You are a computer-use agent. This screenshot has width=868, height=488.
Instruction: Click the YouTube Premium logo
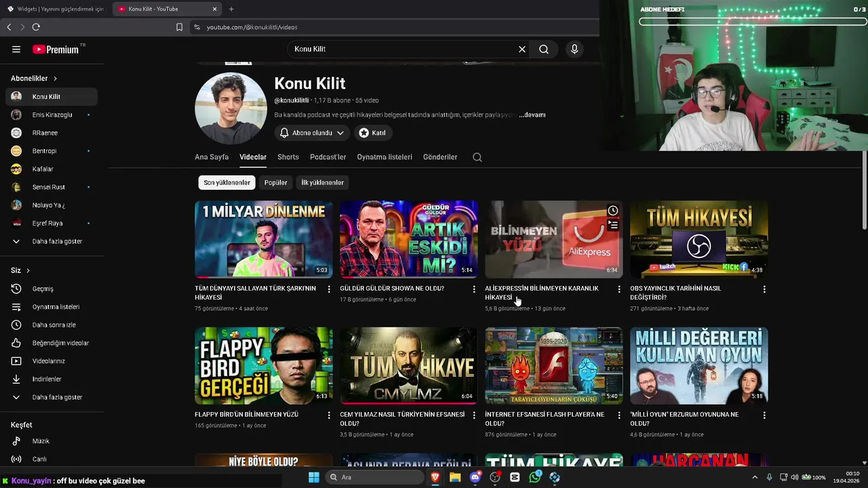pyautogui.click(x=58, y=49)
